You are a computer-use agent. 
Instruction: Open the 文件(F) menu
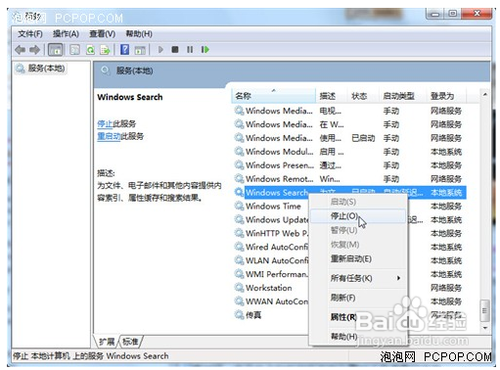coord(30,34)
